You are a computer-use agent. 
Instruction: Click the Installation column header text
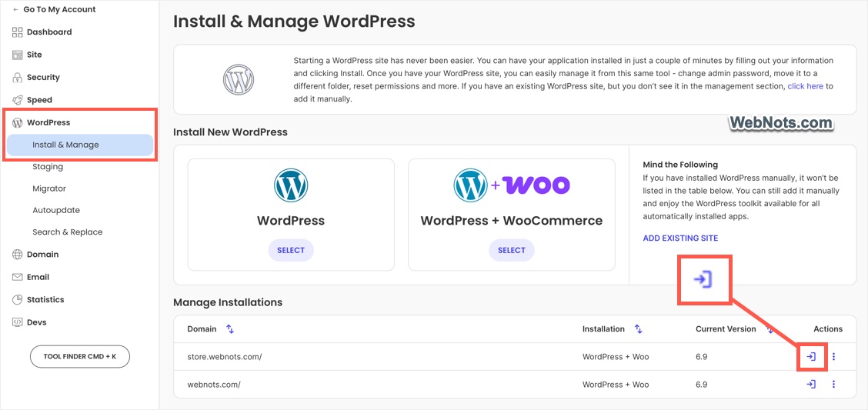click(x=603, y=329)
